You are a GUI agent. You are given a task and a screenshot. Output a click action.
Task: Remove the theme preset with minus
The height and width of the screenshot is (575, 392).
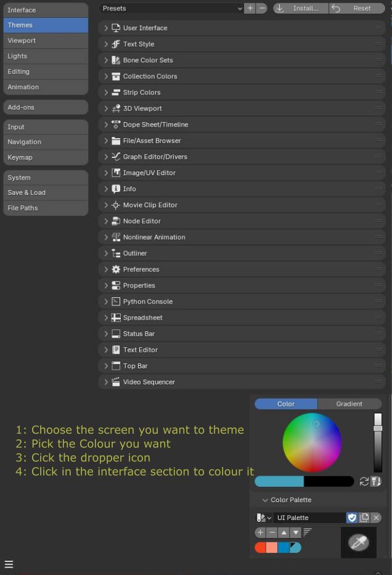point(262,8)
